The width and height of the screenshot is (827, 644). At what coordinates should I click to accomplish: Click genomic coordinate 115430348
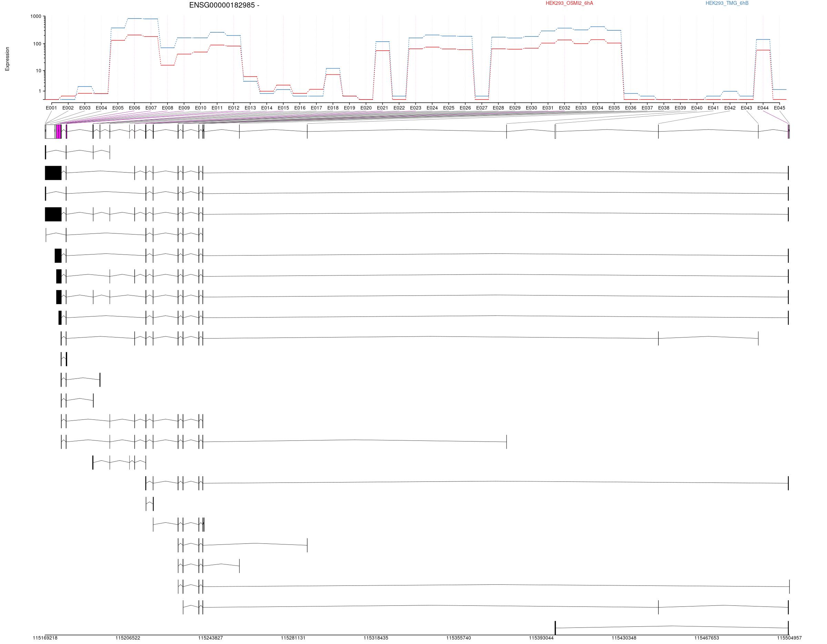pos(624,638)
